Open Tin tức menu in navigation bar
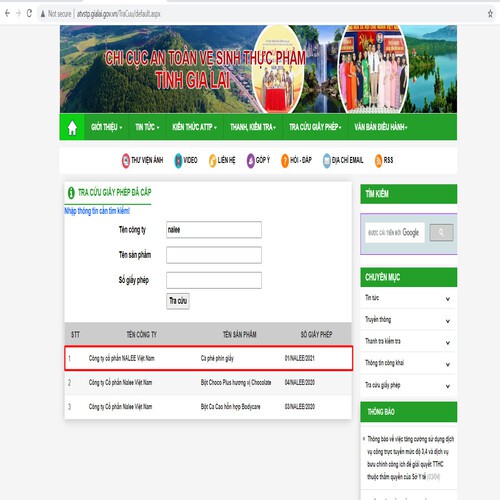 pos(147,127)
